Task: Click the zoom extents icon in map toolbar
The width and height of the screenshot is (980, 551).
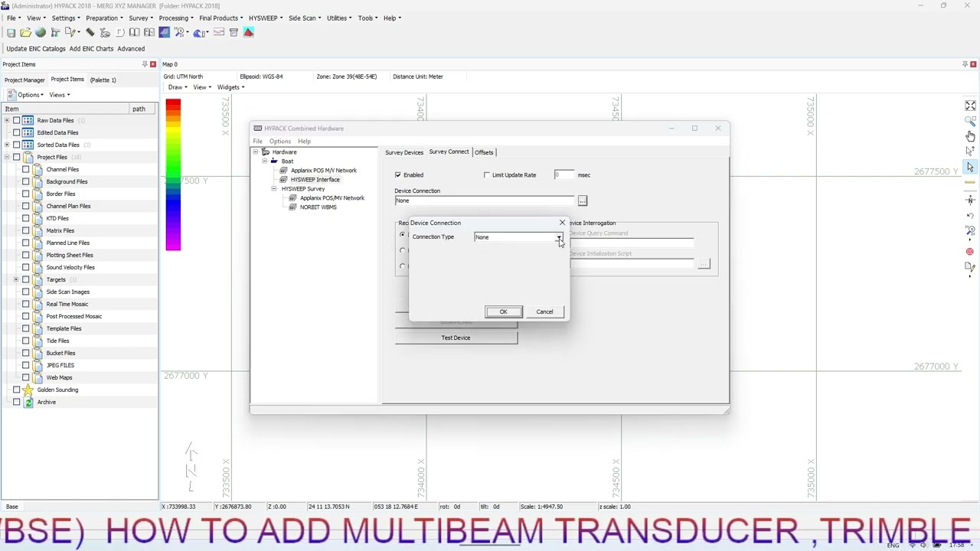Action: (970, 106)
